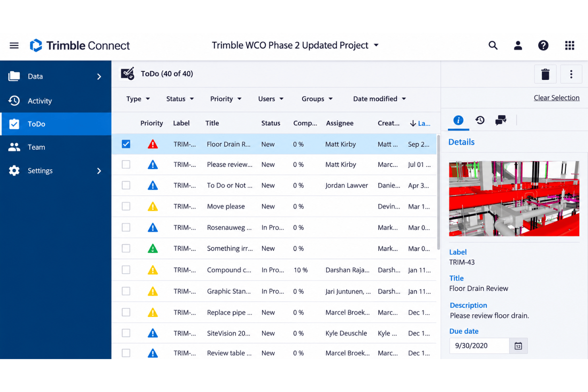Click the Trimble Connect logo
Image resolution: width=588 pixels, height=392 pixels.
[x=80, y=46]
